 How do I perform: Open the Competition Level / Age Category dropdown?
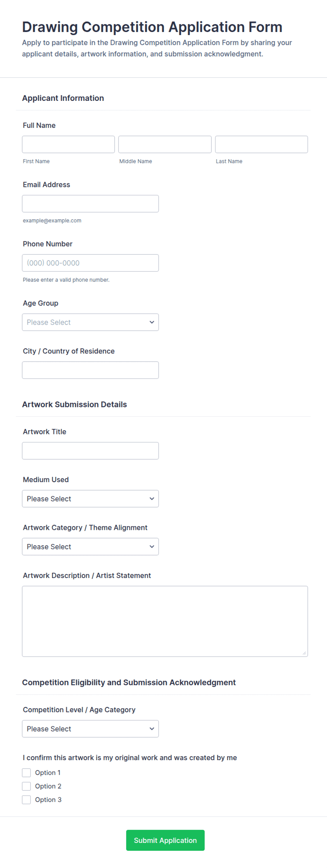(x=90, y=729)
